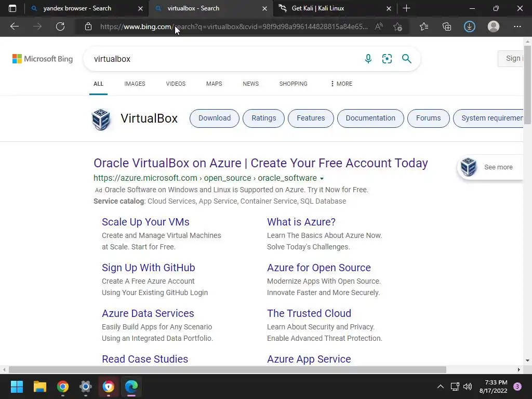Expand the ad URL dropdown arrow
Viewport: 532px width, 399px height.
(x=322, y=179)
